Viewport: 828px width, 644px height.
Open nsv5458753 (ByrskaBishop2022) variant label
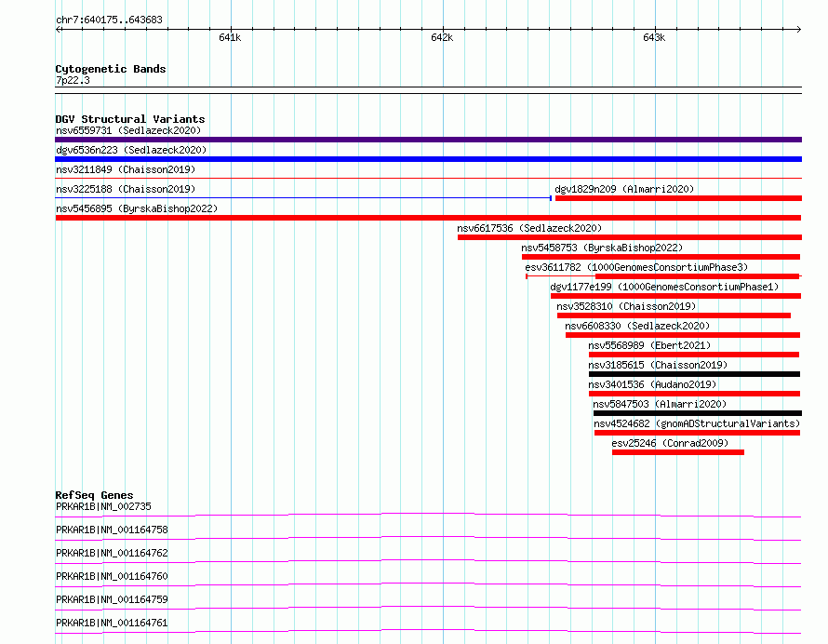pyautogui.click(x=602, y=248)
